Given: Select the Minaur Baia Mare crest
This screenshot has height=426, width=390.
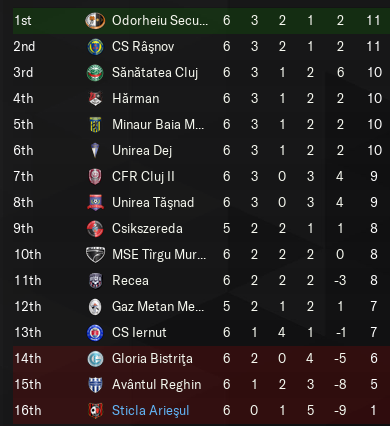Looking at the screenshot, I should [95, 125].
